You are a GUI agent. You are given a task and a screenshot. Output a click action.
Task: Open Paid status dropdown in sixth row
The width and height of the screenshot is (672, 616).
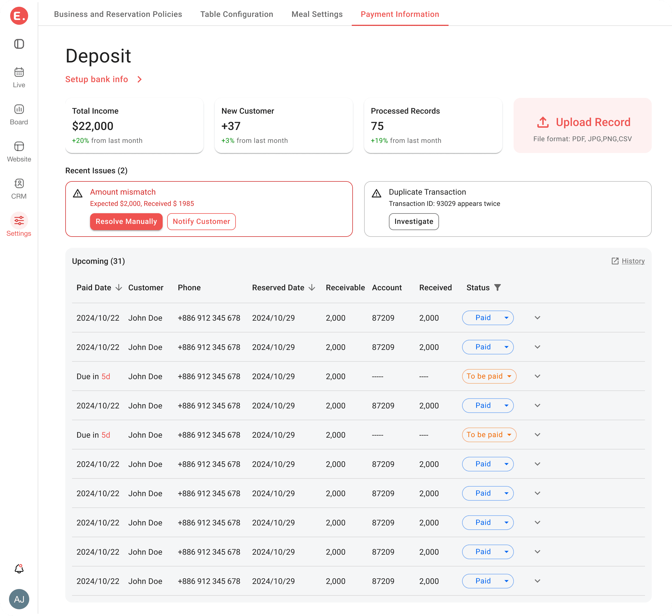[x=488, y=464]
